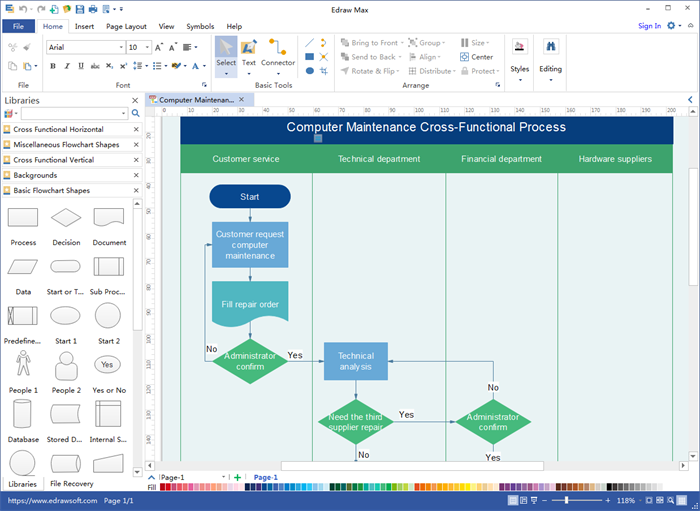700x511 pixels.
Task: Click the library search magnifier icon
Action: tap(136, 114)
